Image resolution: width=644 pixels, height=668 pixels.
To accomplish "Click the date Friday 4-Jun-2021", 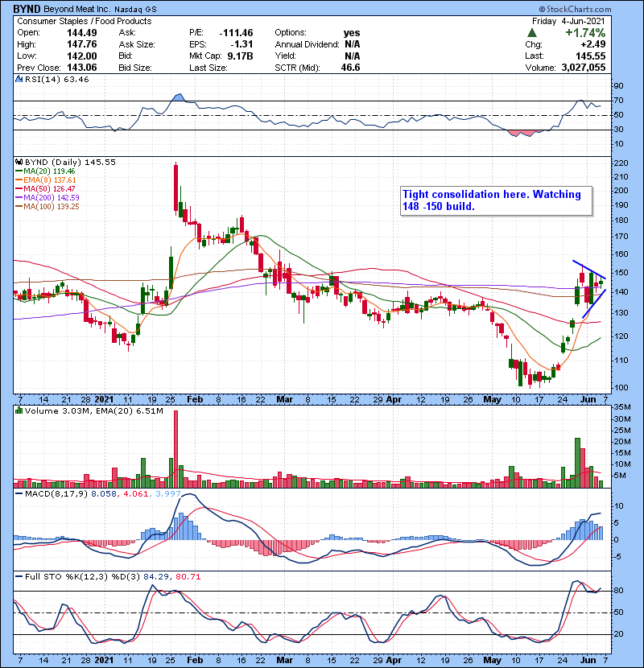I will coord(568,21).
